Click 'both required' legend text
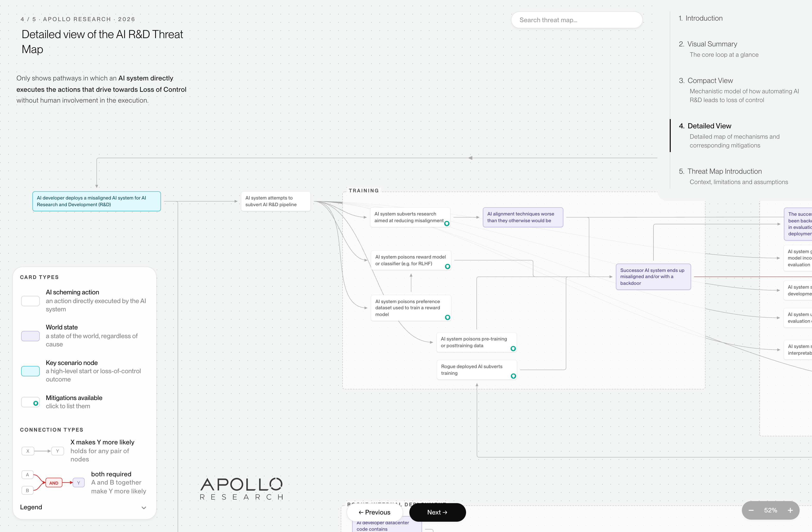Screen dimensions: 812x532 pos(111,474)
